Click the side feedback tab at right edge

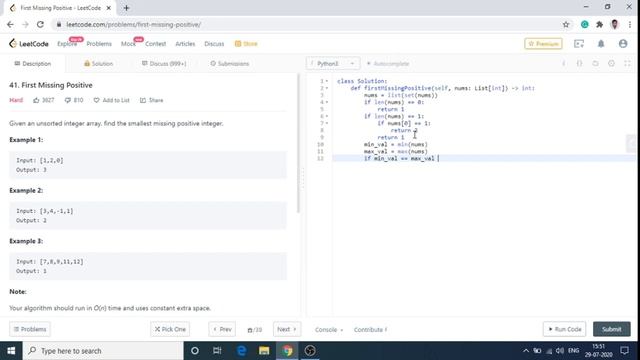tap(632, 143)
